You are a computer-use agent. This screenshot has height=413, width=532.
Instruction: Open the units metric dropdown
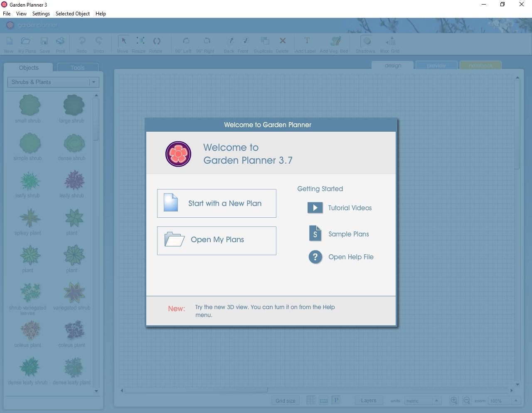[436, 401]
